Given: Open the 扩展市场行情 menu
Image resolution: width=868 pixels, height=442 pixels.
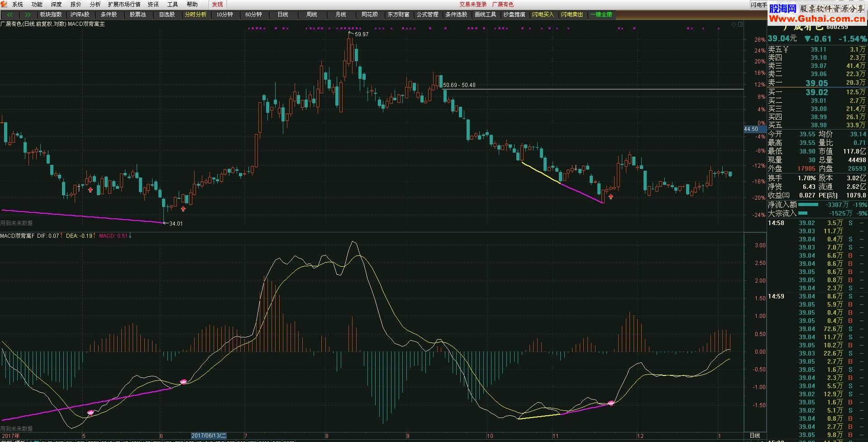Looking at the screenshot, I should [124, 5].
